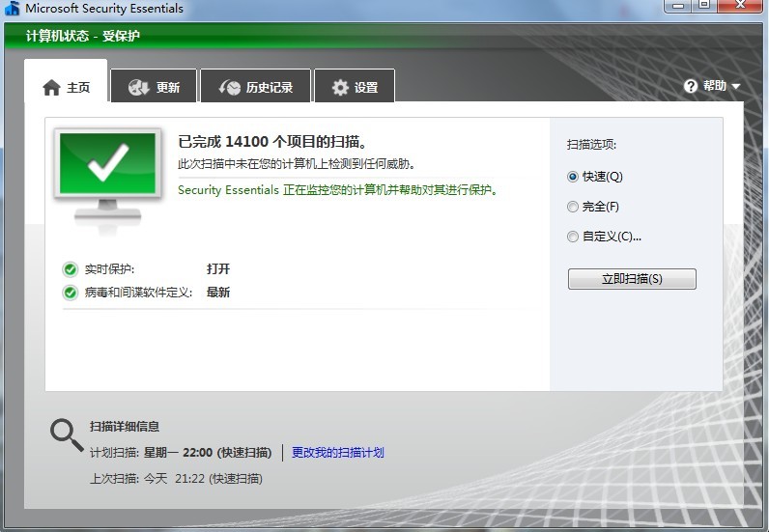The image size is (769, 532).
Task: Start scan with 立即扫描(S) button
Action: [632, 279]
